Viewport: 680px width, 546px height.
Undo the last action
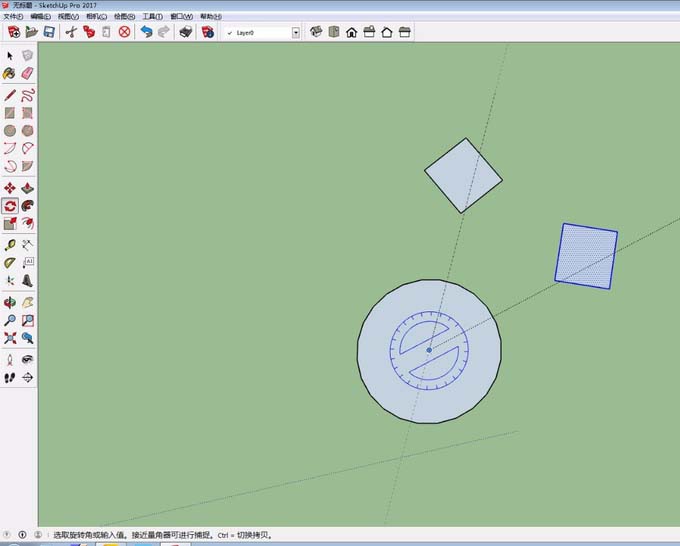(147, 32)
